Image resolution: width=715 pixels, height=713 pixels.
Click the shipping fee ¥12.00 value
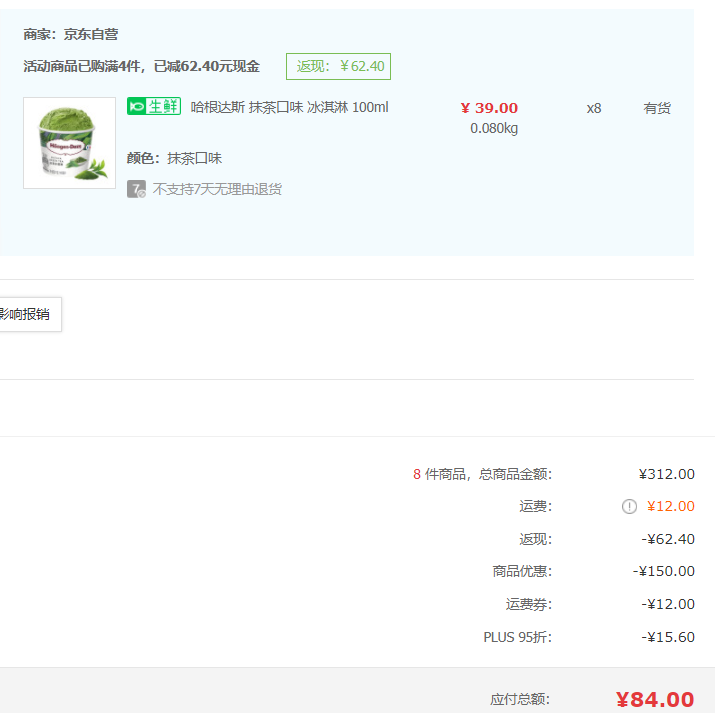pyautogui.click(x=671, y=506)
